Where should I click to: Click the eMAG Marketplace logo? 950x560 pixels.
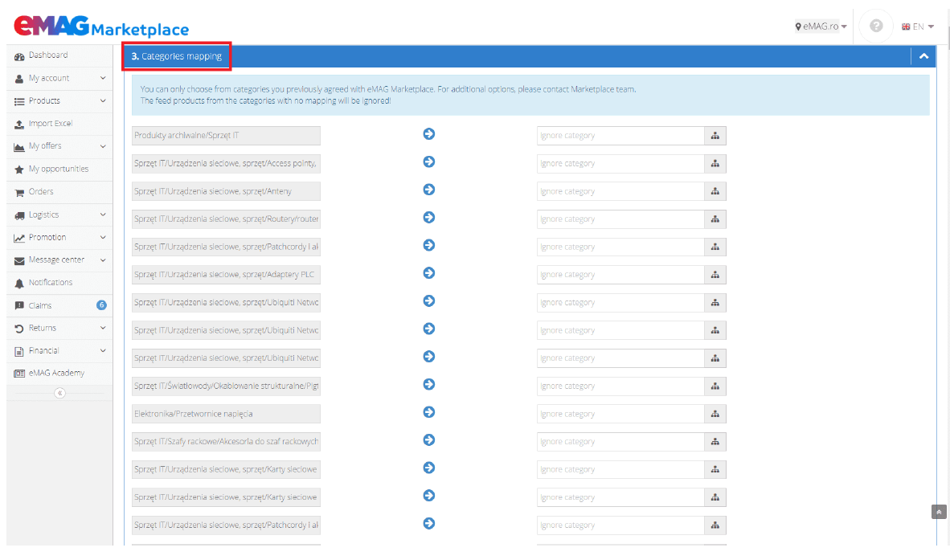pyautogui.click(x=101, y=26)
